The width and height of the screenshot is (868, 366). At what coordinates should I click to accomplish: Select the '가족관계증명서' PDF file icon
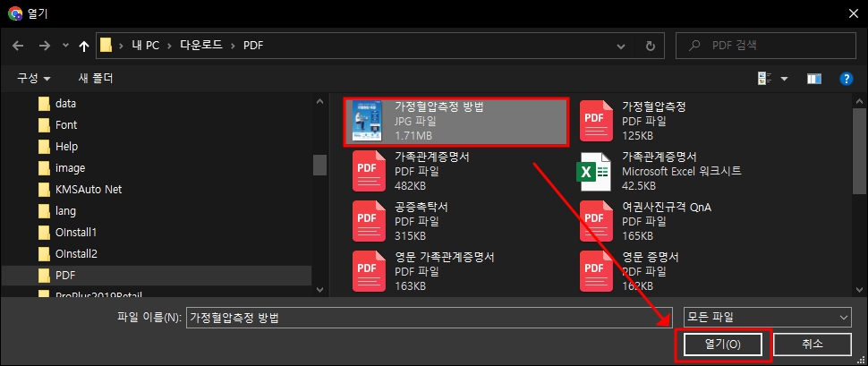coord(369,171)
